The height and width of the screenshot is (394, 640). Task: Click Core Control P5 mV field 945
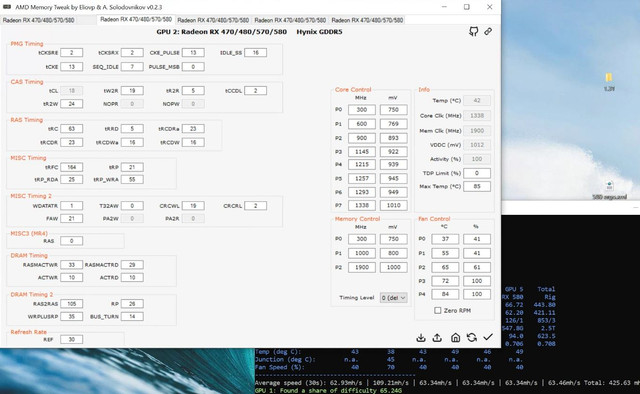(x=393, y=178)
